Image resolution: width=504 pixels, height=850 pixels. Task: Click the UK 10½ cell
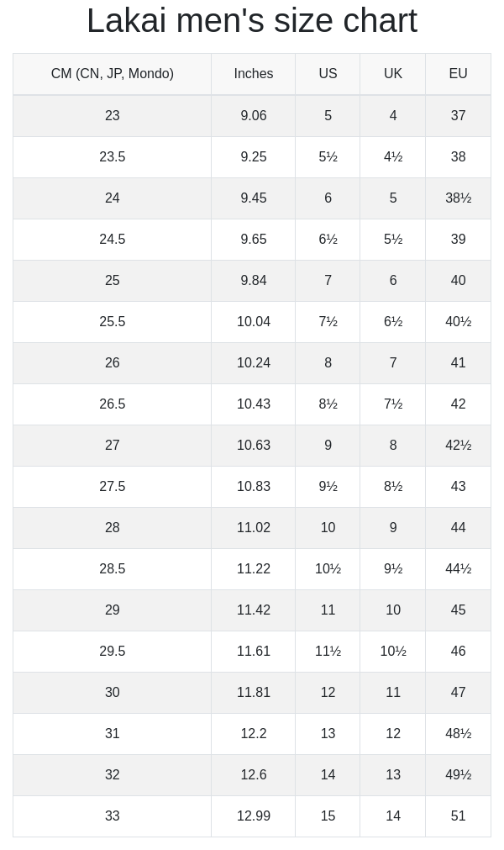[393, 652]
